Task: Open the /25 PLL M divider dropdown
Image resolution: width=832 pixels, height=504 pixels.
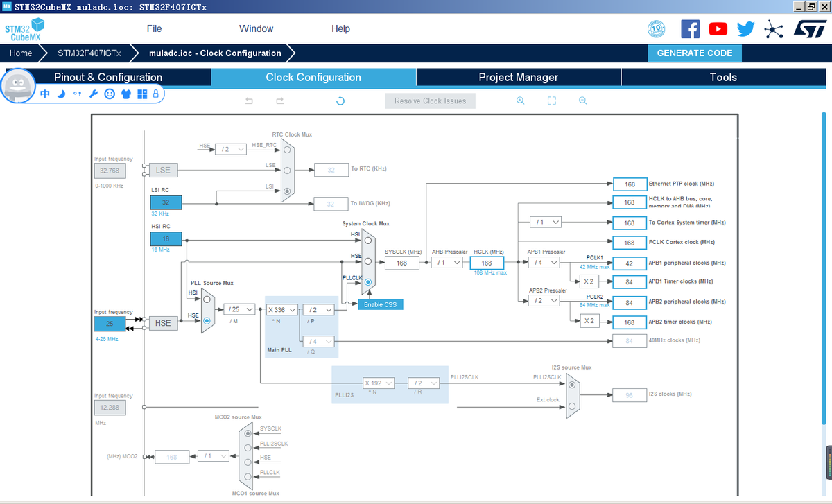Action: click(x=239, y=309)
